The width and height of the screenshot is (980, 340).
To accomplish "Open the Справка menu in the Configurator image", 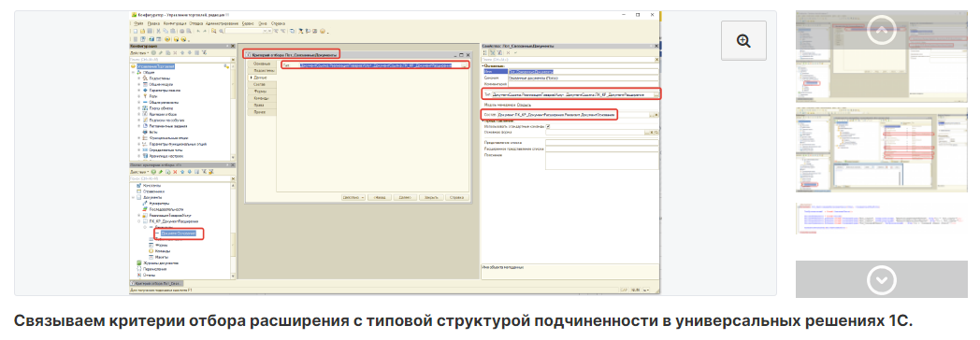I will tap(278, 23).
